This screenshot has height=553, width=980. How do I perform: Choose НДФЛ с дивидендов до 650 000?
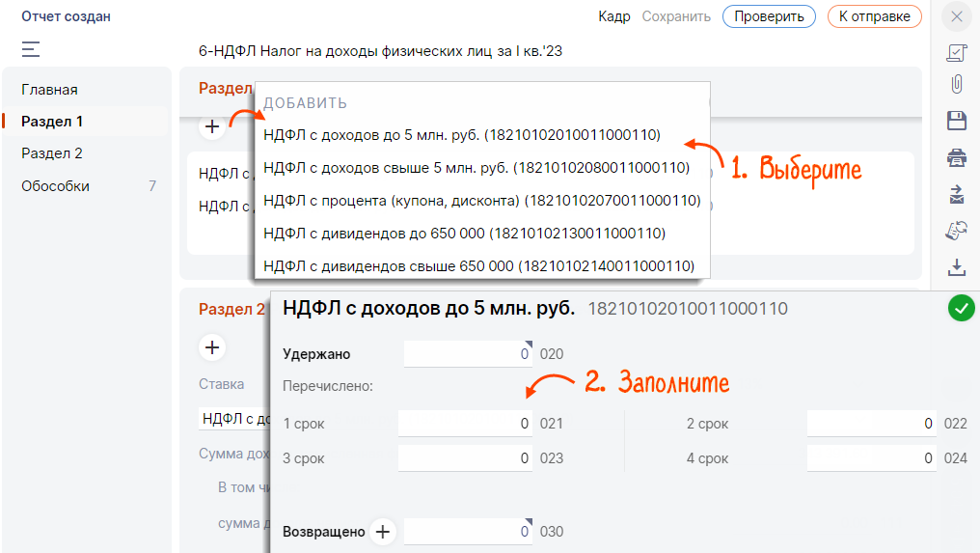click(464, 233)
